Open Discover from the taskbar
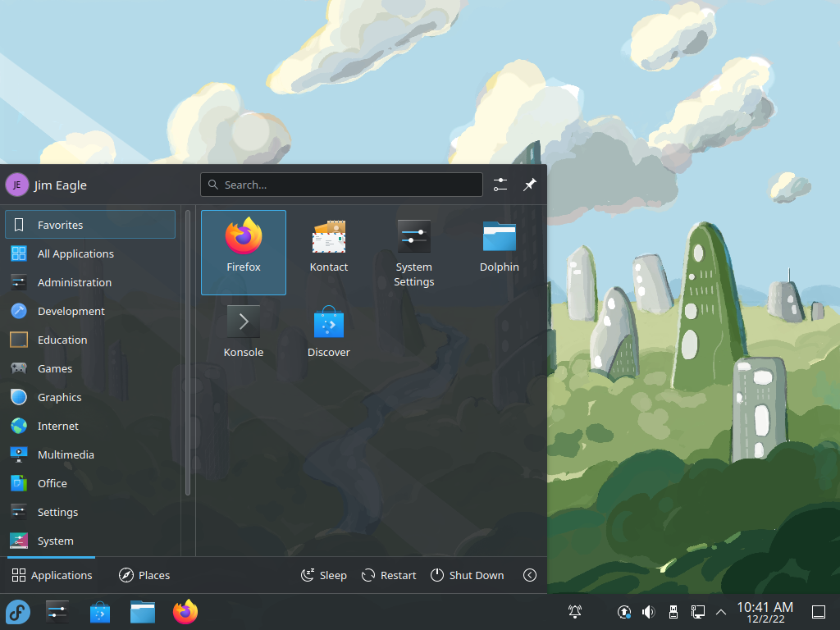 pyautogui.click(x=99, y=612)
